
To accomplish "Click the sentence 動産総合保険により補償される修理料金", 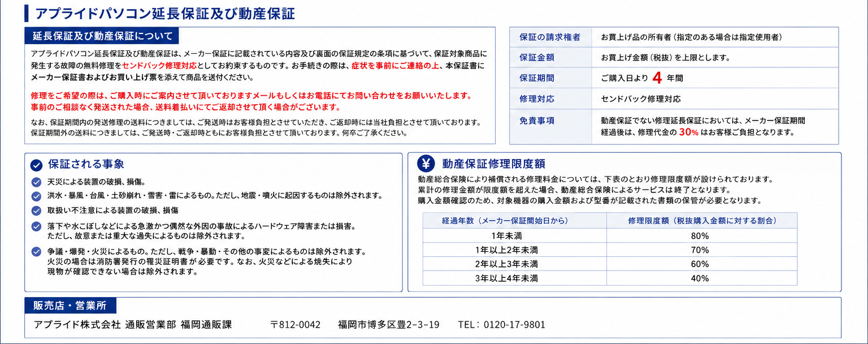I will click(595, 179).
